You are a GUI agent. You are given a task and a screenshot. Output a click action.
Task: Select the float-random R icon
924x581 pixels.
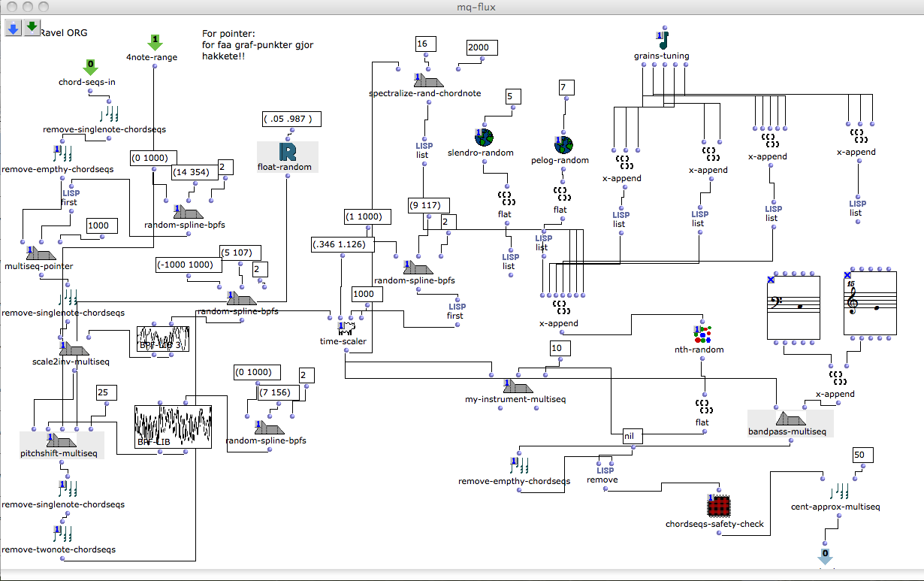pyautogui.click(x=287, y=152)
